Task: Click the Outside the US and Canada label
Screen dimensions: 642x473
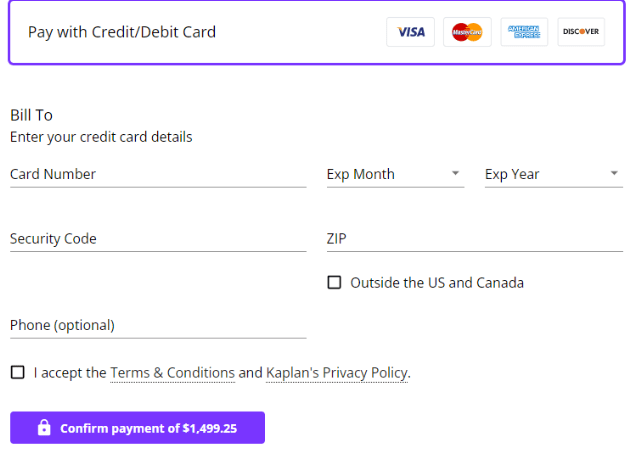Action: click(437, 283)
